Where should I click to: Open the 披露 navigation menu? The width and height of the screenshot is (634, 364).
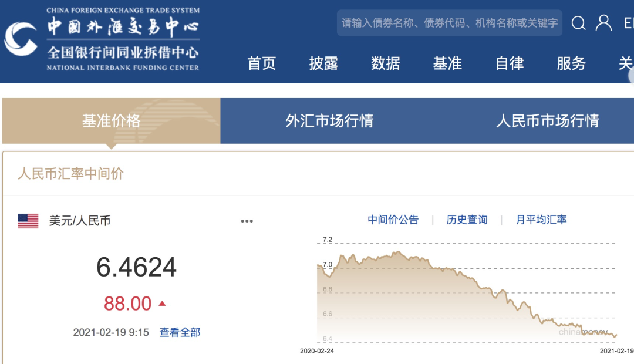tap(323, 63)
